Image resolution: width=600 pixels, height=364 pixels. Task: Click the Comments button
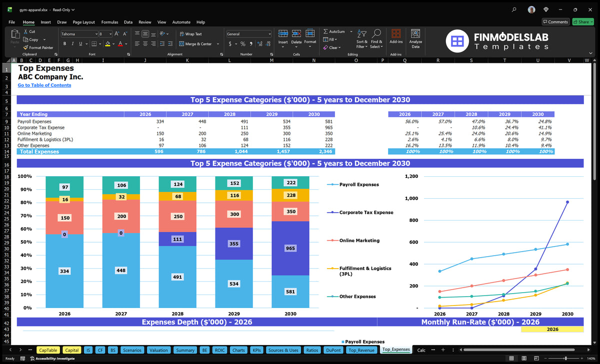(555, 22)
